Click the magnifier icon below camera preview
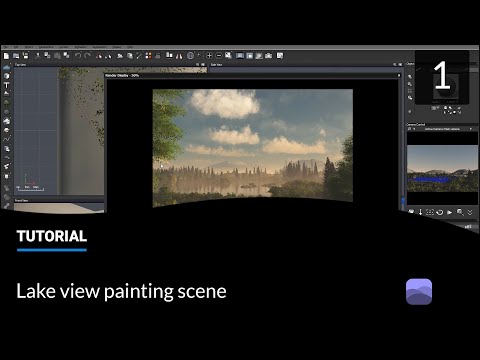This screenshot has width=480, height=360. tap(460, 212)
